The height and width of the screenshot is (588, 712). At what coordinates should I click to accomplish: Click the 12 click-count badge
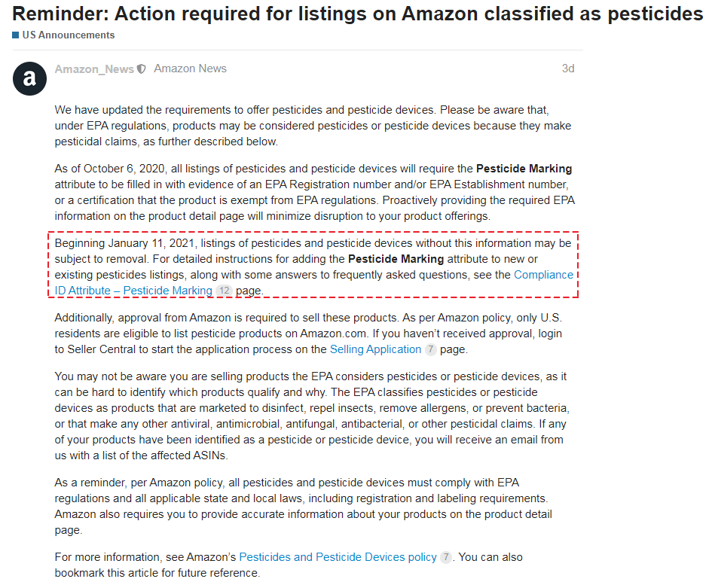pos(224,291)
